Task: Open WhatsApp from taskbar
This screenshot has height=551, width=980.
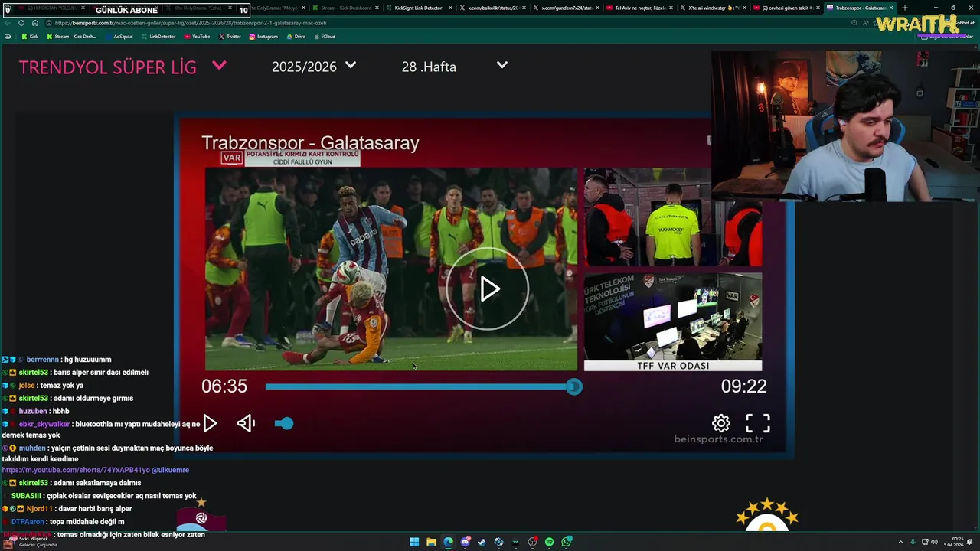Action: click(x=566, y=542)
